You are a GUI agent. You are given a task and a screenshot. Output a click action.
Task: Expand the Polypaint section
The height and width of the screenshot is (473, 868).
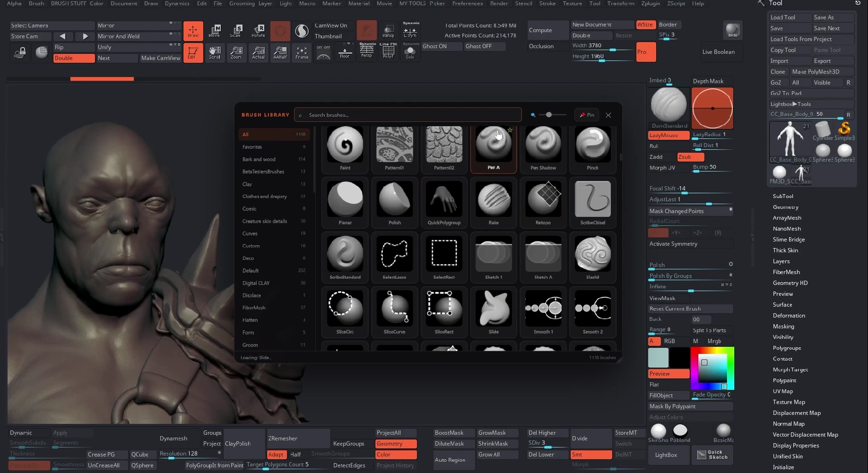coord(784,380)
